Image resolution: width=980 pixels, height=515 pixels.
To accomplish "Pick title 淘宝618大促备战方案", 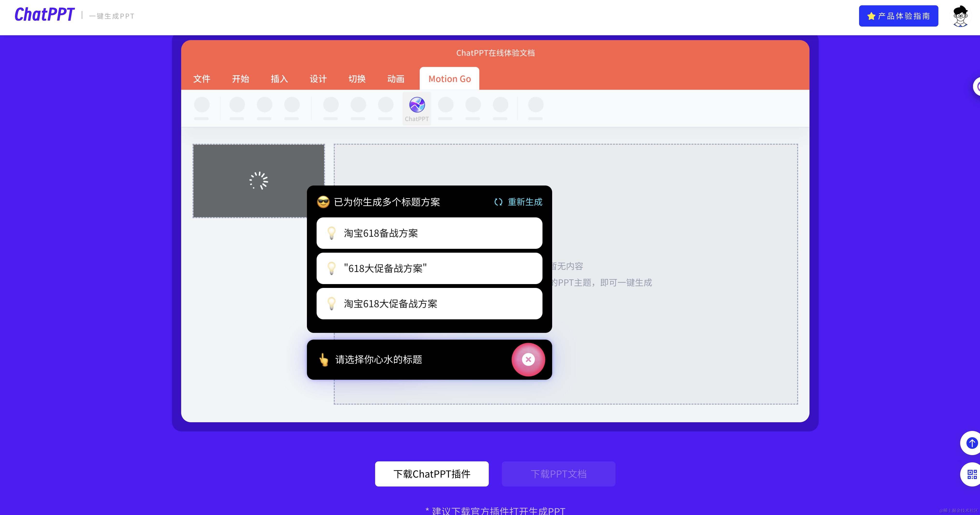I will (429, 304).
